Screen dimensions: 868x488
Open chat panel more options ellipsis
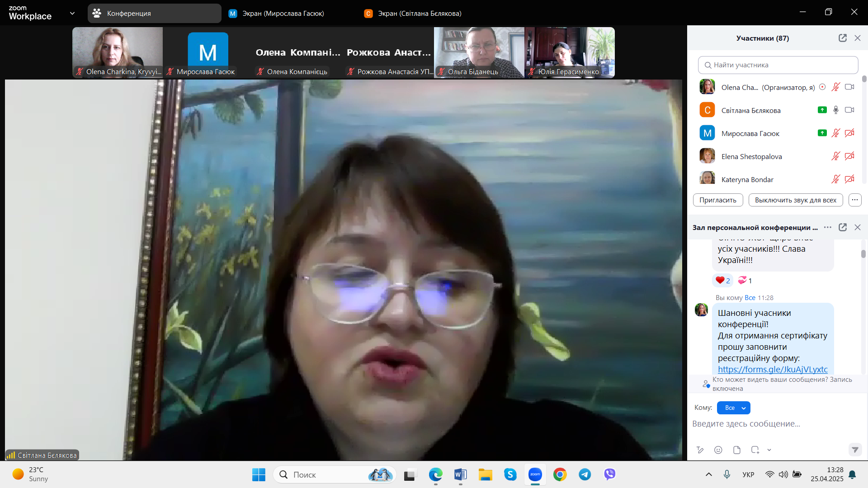827,227
